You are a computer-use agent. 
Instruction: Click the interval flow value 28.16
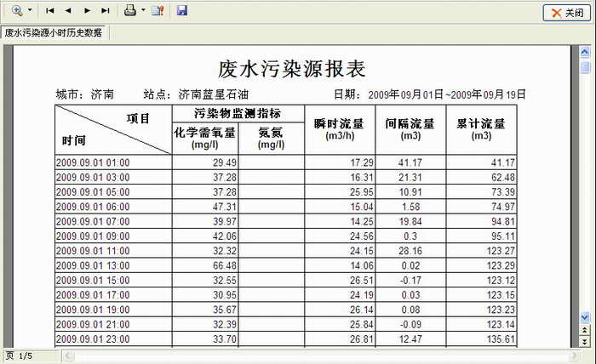point(410,251)
